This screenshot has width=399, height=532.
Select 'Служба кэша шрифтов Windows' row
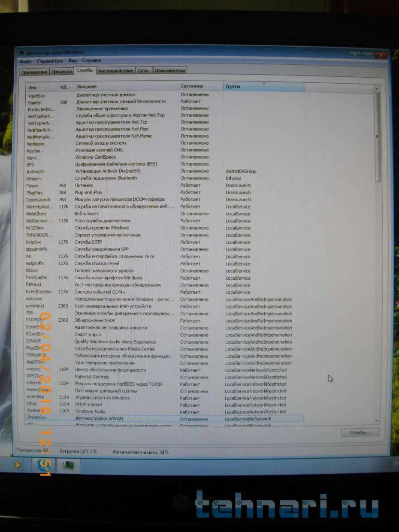tap(165, 278)
